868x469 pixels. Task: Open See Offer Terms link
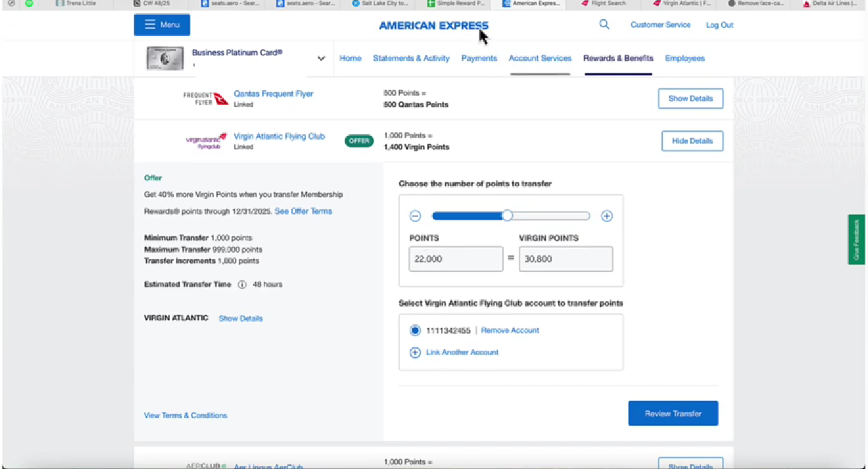point(303,211)
